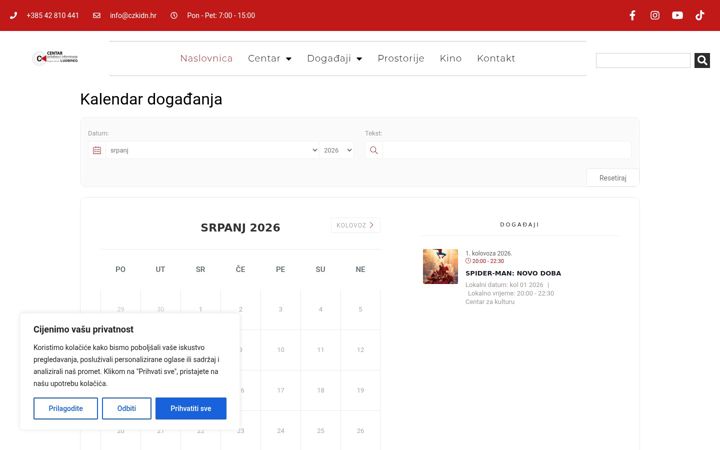The image size is (720, 450).
Task: Click the Odbiti cookie button
Action: tap(126, 408)
